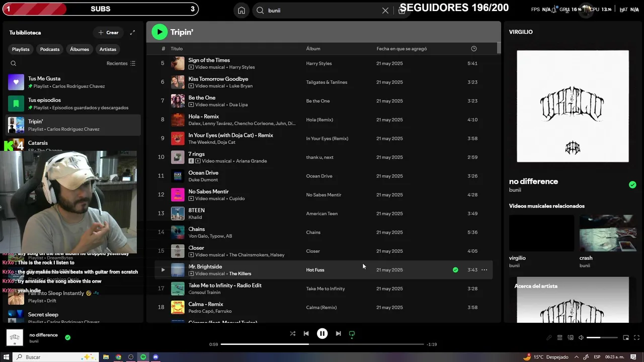
Task: Enter full screen mode
Action: click(636, 337)
